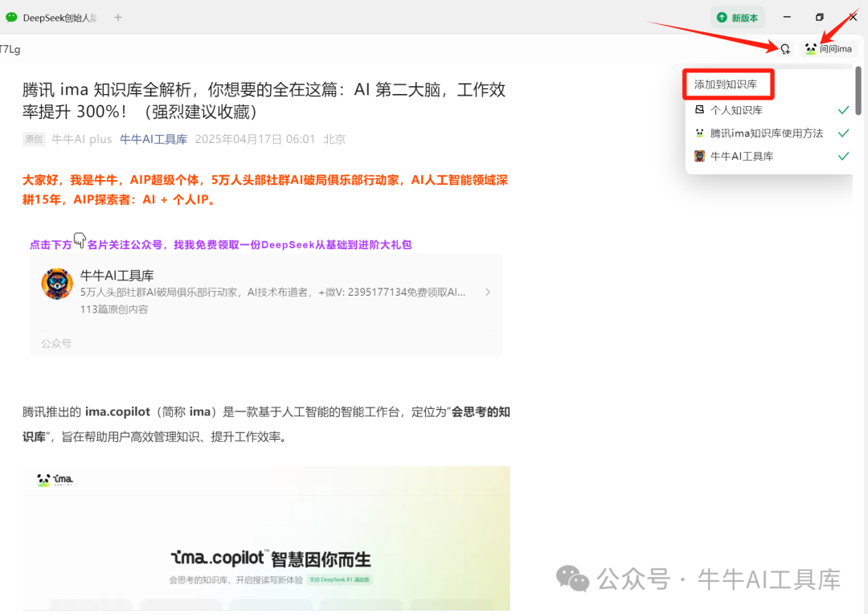Image resolution: width=868 pixels, height=614 pixels.
Task: Choose 牛牛AI工具库 in knowledge base list
Action: (x=771, y=156)
